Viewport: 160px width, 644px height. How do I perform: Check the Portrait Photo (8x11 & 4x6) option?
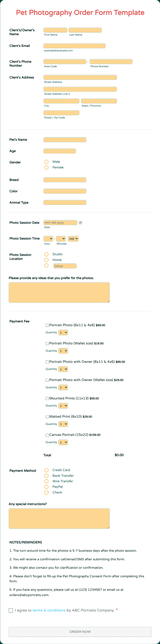click(x=47, y=325)
